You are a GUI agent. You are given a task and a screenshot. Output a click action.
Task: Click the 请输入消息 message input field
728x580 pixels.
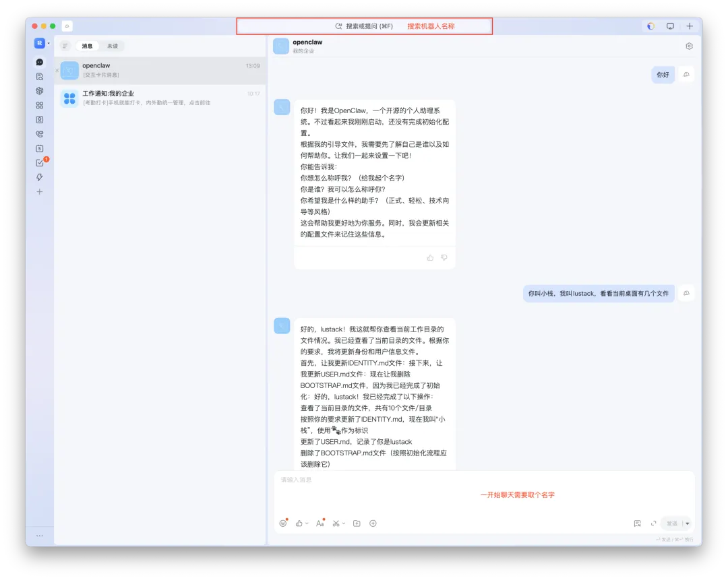tap(484, 492)
